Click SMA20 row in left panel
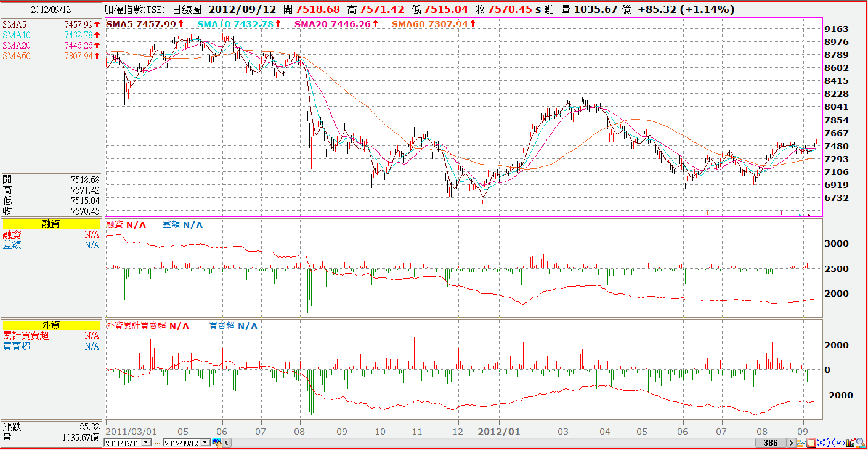The image size is (868, 450). point(51,45)
